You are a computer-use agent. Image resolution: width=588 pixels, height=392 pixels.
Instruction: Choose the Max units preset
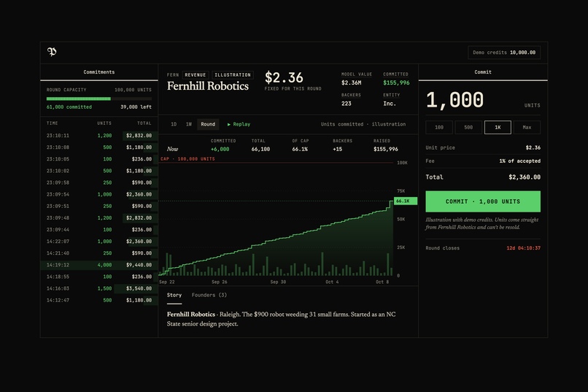pyautogui.click(x=527, y=128)
